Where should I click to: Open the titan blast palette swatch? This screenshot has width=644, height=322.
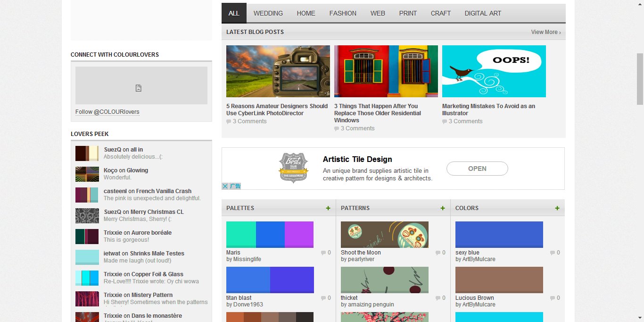click(270, 280)
